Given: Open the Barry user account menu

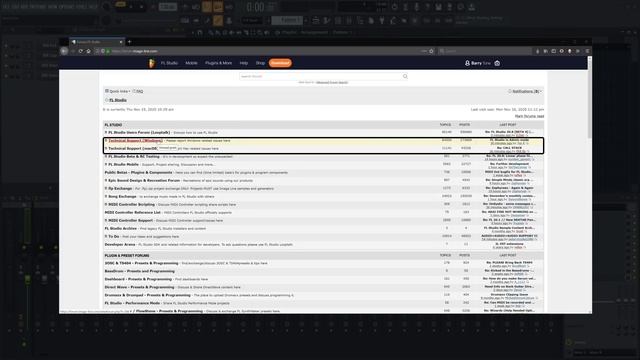Looking at the screenshot, I should click(x=478, y=63).
